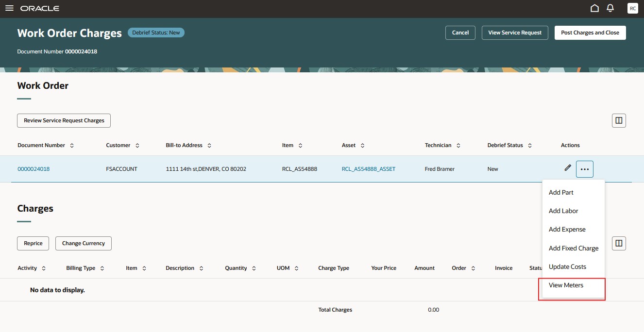Sort charges by Order column
Screen dimensions: 644x332
pos(473,268)
